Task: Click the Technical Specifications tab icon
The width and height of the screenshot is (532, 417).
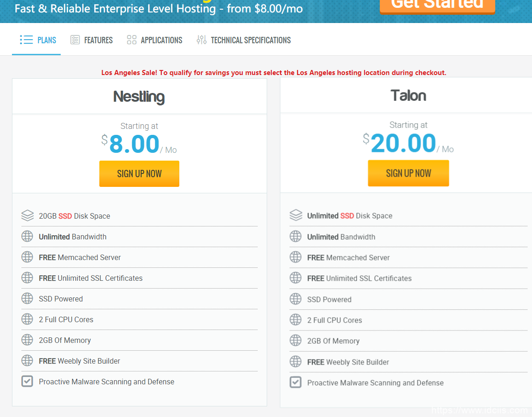Action: tap(201, 40)
